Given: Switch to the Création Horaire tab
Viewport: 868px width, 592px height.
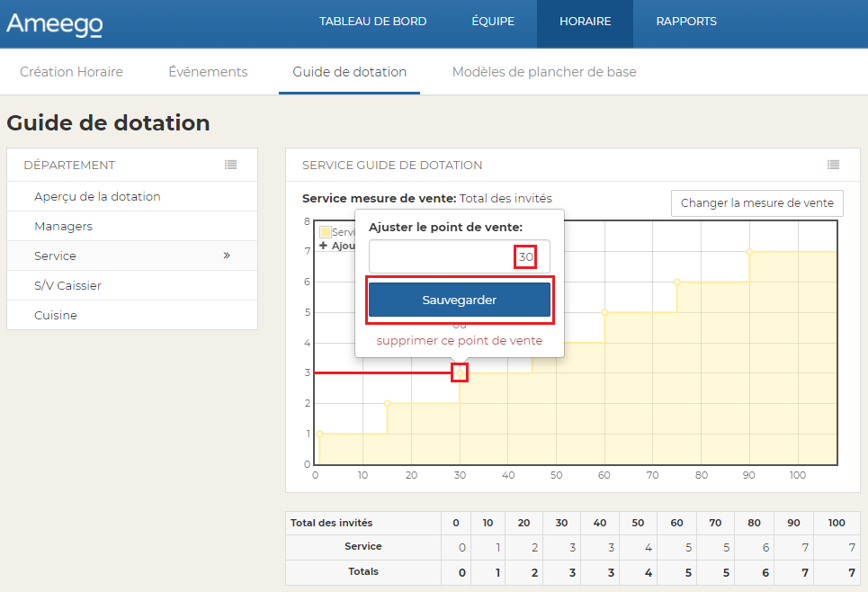Looking at the screenshot, I should (x=71, y=72).
